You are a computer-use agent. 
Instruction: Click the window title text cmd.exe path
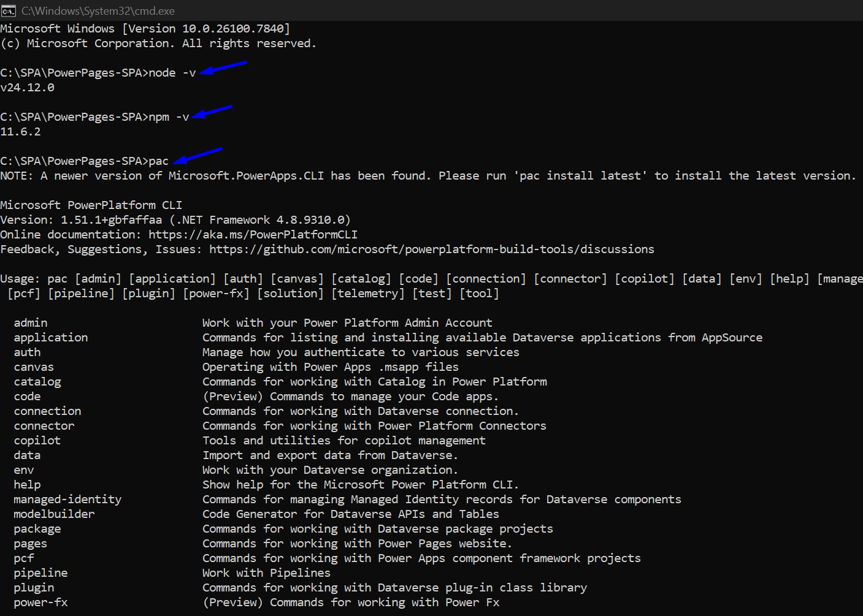point(98,11)
